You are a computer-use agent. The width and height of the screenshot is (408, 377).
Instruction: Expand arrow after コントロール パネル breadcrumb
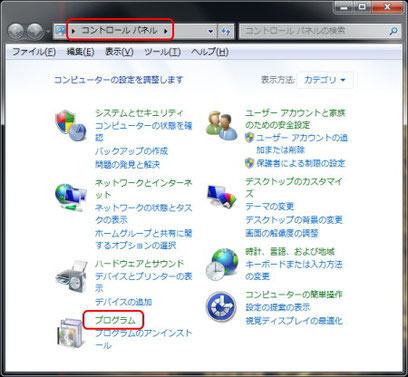(166, 31)
